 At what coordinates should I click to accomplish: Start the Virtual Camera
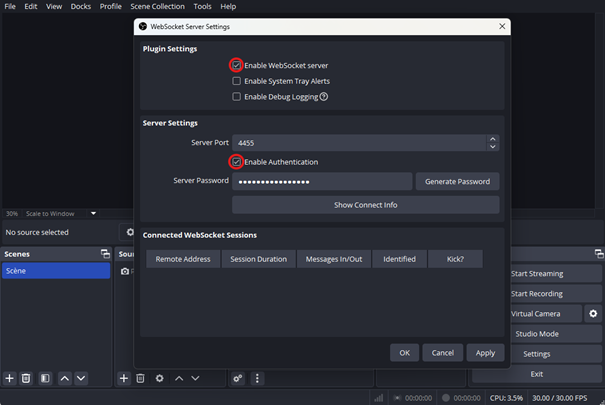546,314
